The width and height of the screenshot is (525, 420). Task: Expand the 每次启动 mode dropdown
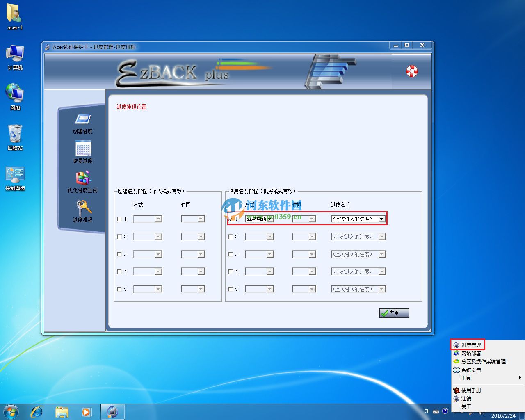(269, 219)
